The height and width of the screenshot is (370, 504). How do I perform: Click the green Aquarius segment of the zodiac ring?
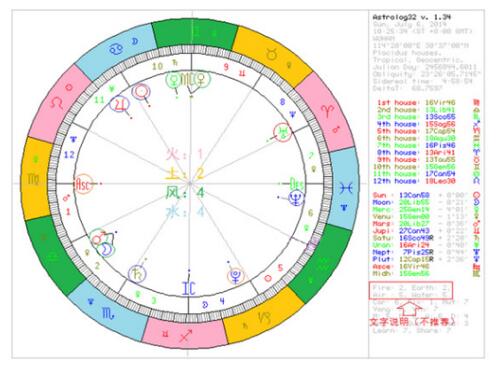pos(320,263)
